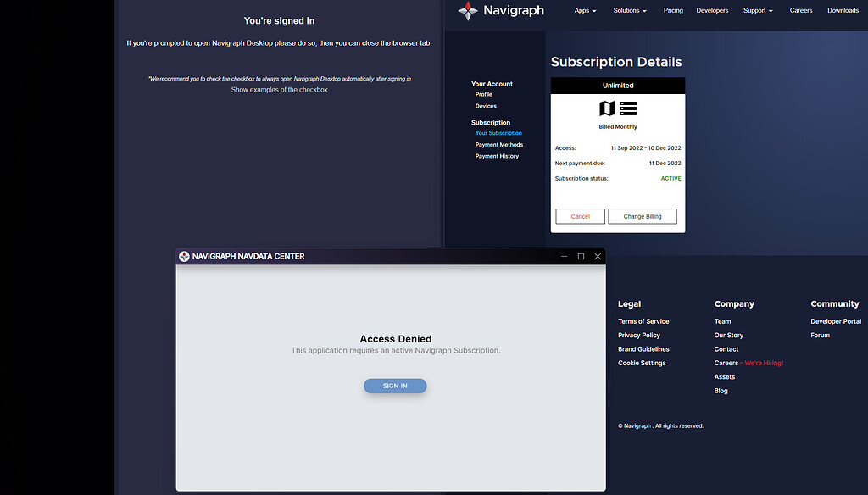Image resolution: width=868 pixels, height=495 pixels.
Task: Click the Navigraph diamond logo
Action: (x=468, y=10)
